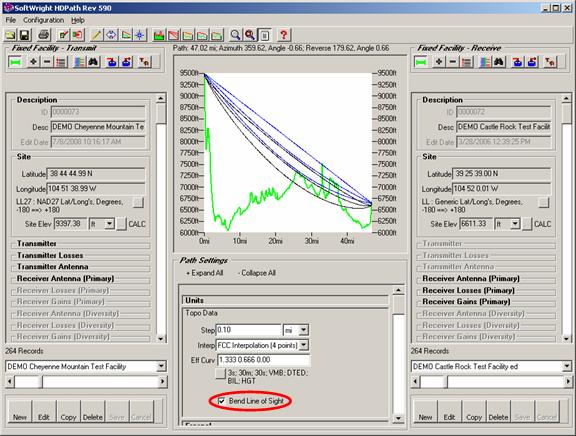Click the binoculars search icon in Transmit toolbar
This screenshot has height=436, width=576.
point(94,62)
